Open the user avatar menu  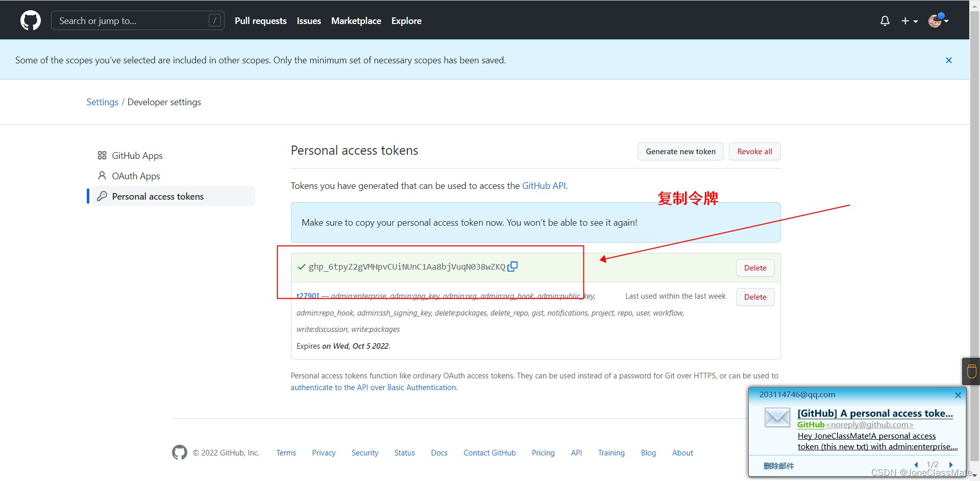(x=938, y=21)
